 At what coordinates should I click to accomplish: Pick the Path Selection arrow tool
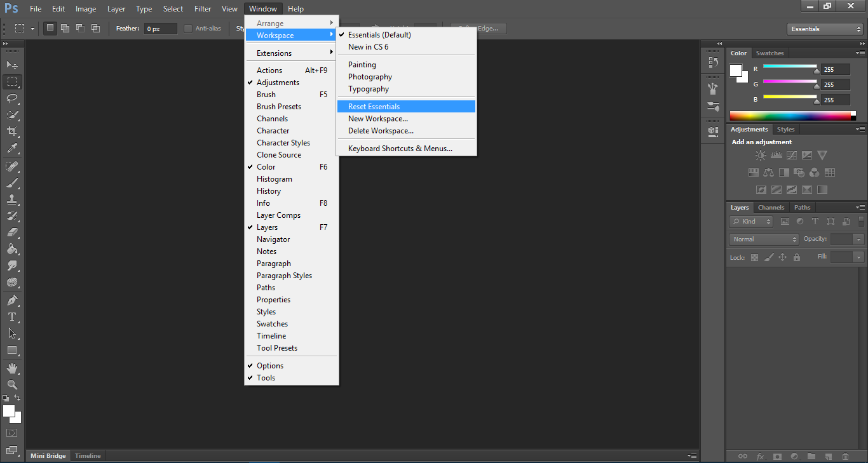12,333
